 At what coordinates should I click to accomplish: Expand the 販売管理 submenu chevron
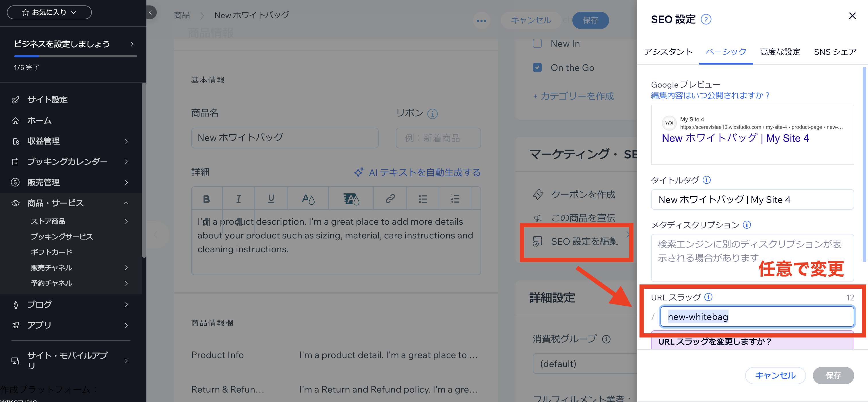click(126, 182)
